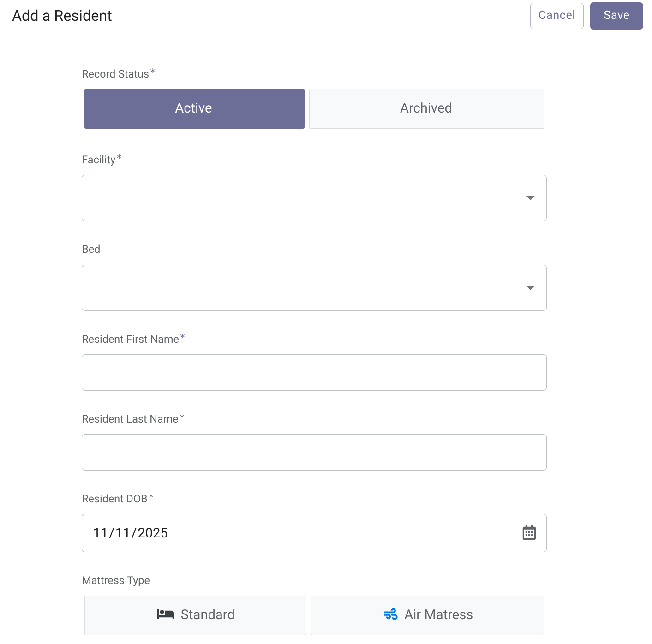Viewport: 652px width, 644px height.
Task: Click the Mattress Type label
Action: [x=116, y=580]
